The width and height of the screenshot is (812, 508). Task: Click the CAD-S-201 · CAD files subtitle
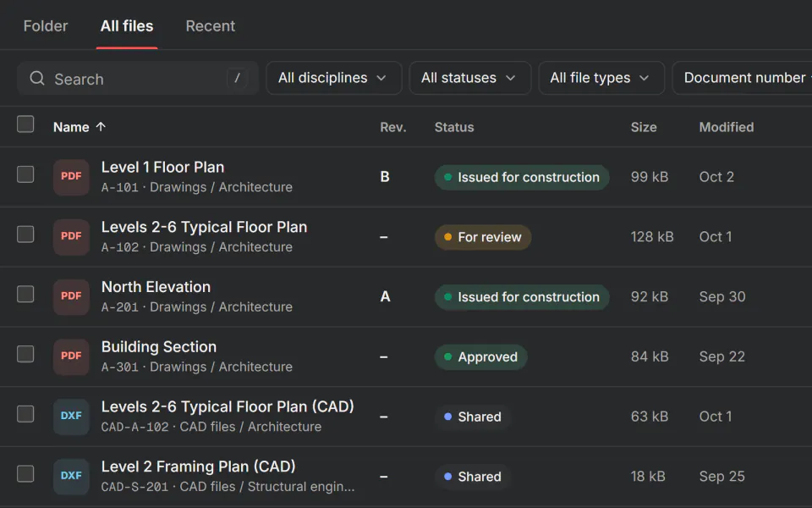point(228,487)
